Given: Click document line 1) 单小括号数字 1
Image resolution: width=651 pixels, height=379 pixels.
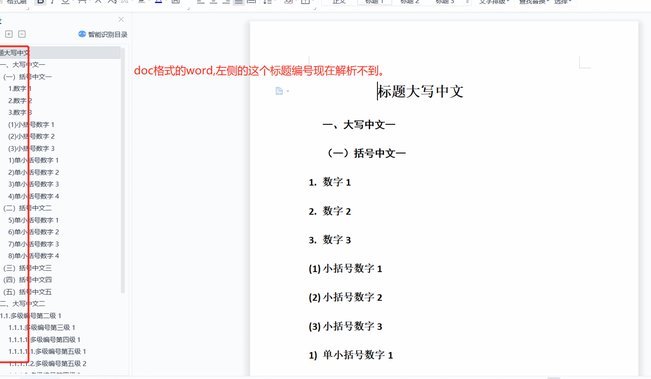Looking at the screenshot, I should pos(351,355).
